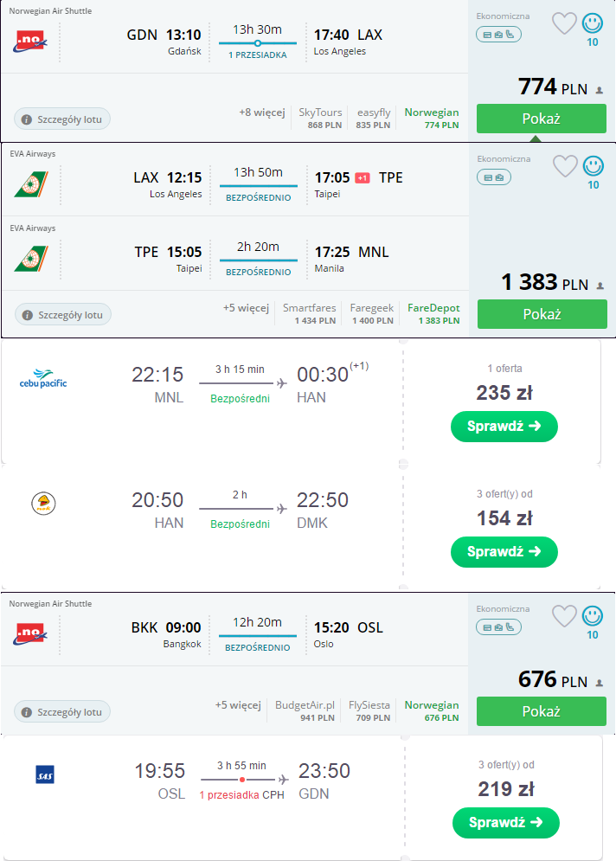Select FlySiesta 709 PLN offer
The width and height of the screenshot is (616, 861).
(369, 710)
